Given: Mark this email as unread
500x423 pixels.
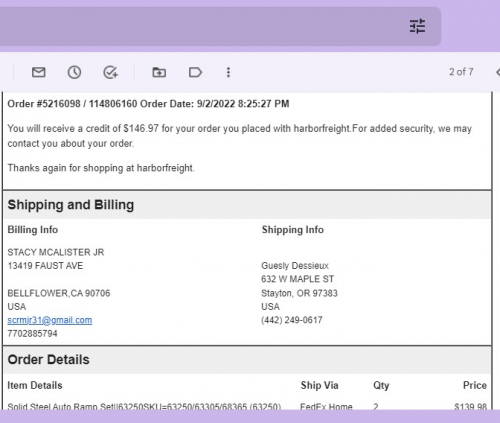Looking at the screenshot, I should (x=39, y=72).
